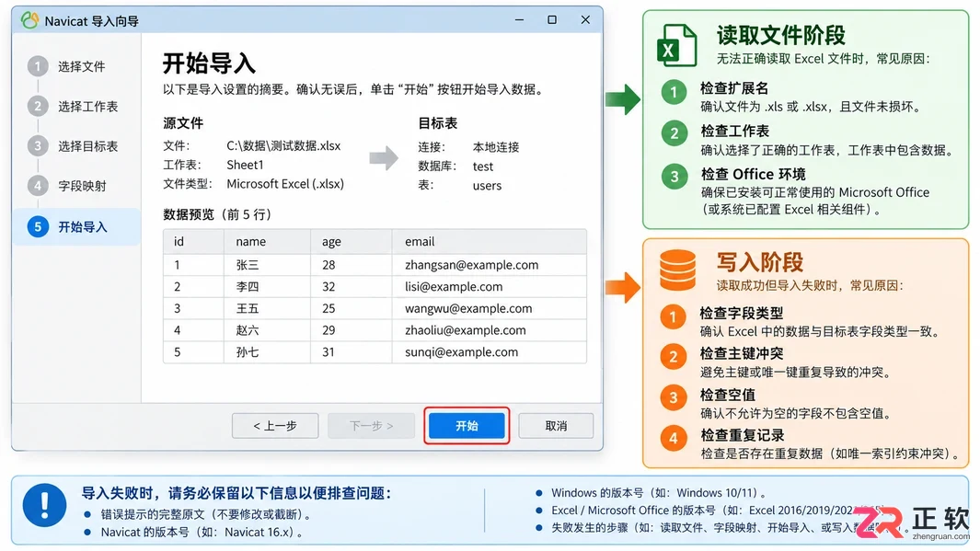This screenshot has width=980, height=551.
Task: Click the worksheet value Sheet1
Action: point(245,165)
